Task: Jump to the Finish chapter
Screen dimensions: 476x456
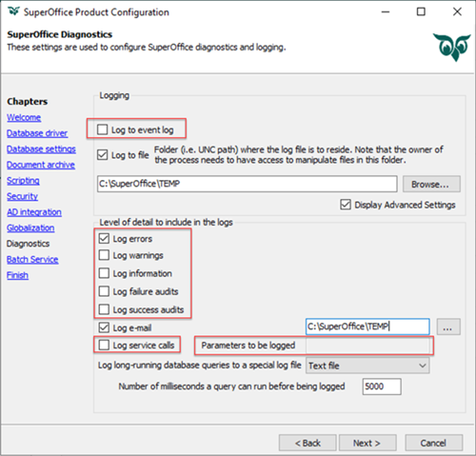Action: pyautogui.click(x=17, y=275)
